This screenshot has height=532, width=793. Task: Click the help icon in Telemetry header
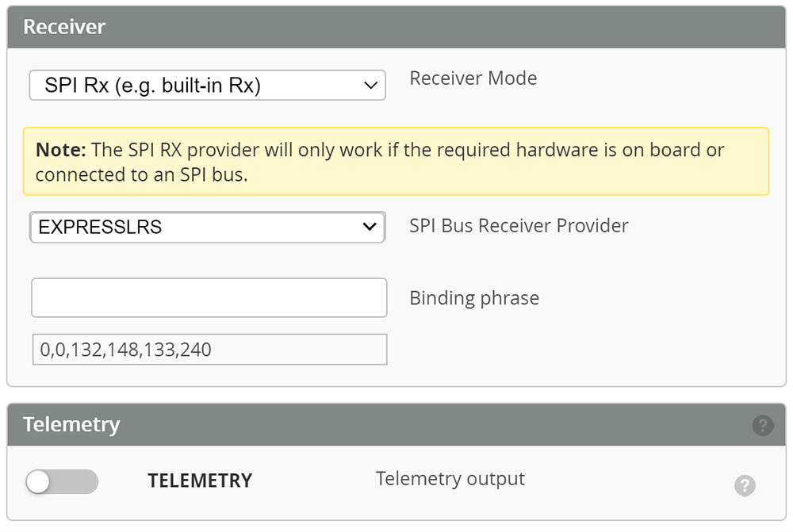[x=762, y=425]
